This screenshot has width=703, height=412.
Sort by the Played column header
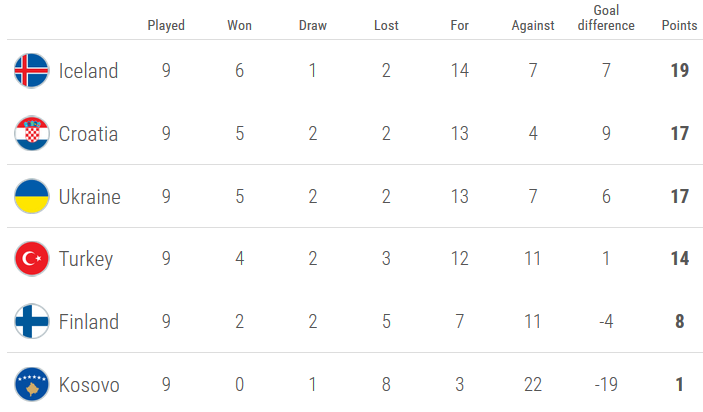(166, 26)
